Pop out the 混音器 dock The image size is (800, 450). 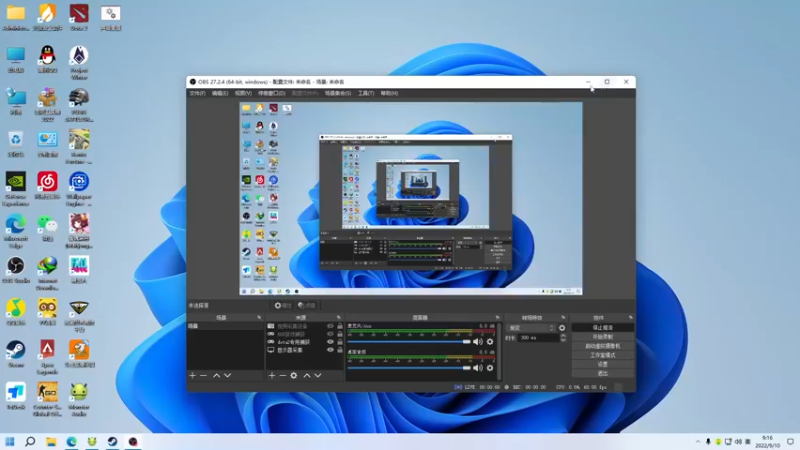[497, 317]
